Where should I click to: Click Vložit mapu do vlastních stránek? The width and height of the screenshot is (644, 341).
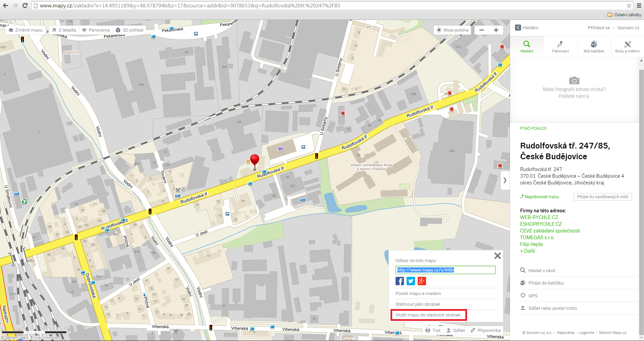click(x=429, y=315)
